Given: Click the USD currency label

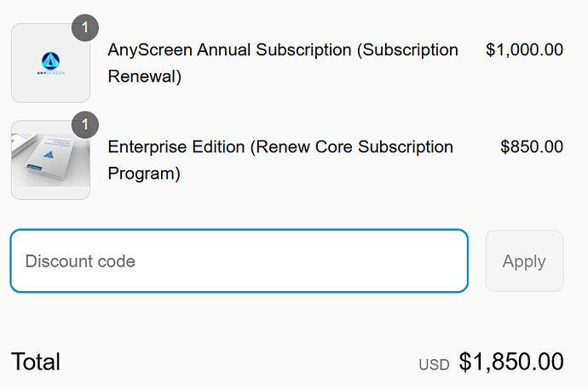Looking at the screenshot, I should [x=434, y=365].
